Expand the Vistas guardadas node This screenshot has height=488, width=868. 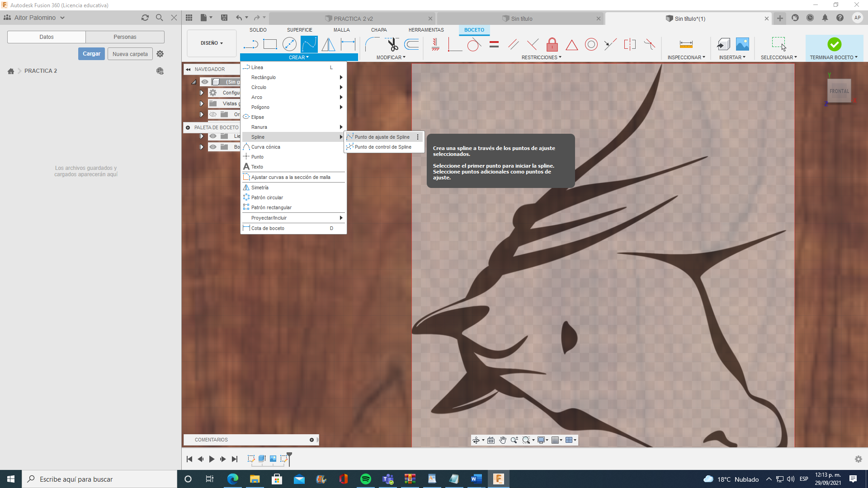(202, 103)
